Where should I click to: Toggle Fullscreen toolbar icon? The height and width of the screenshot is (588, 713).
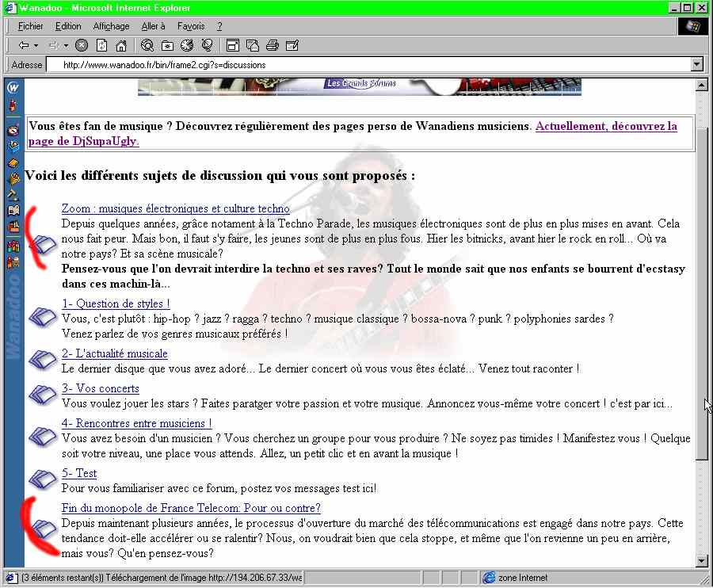233,45
